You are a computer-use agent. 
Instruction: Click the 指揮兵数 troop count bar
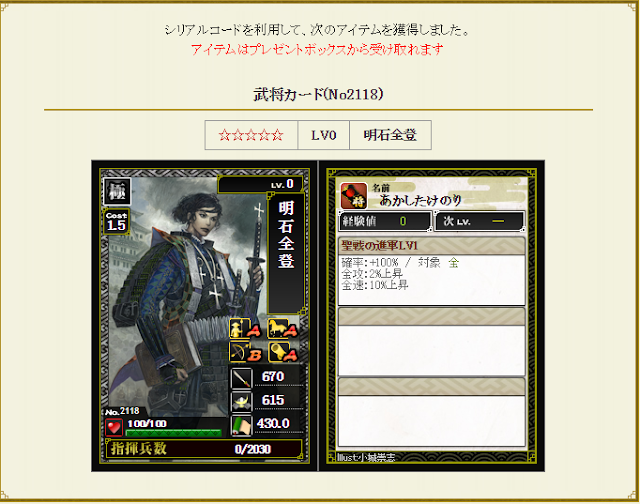point(204,449)
